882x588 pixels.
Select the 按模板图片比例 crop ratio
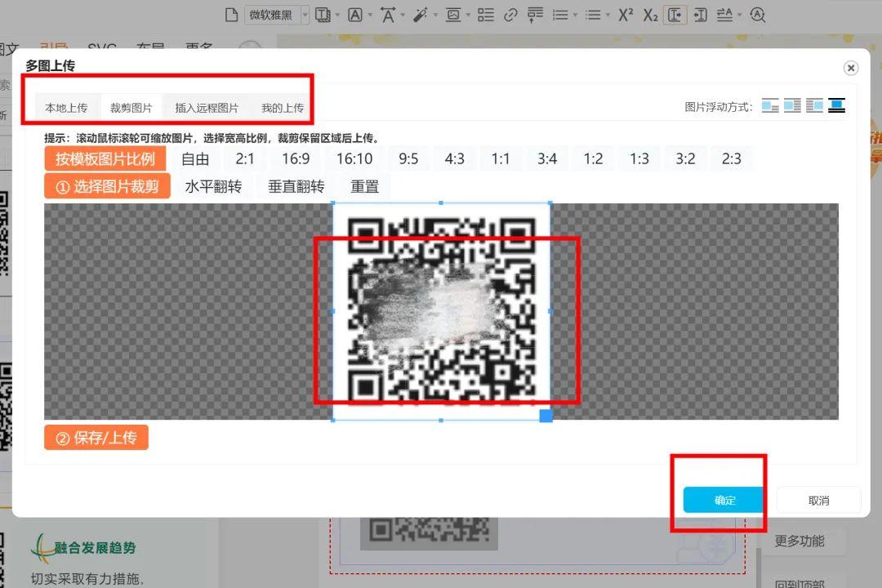(x=105, y=158)
